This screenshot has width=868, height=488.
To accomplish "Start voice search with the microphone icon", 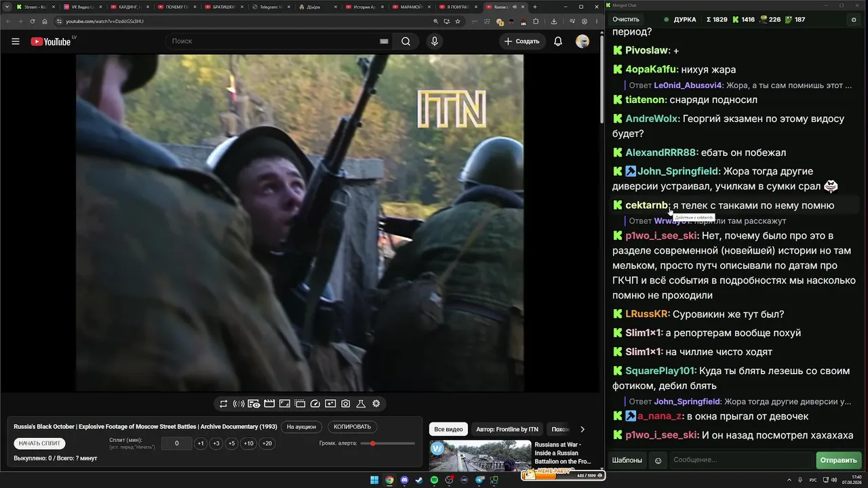I will [435, 41].
